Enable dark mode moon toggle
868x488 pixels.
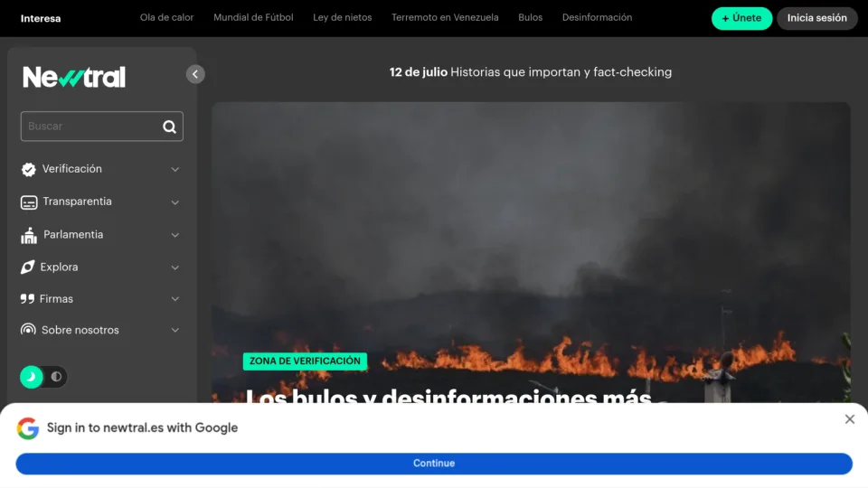point(32,377)
